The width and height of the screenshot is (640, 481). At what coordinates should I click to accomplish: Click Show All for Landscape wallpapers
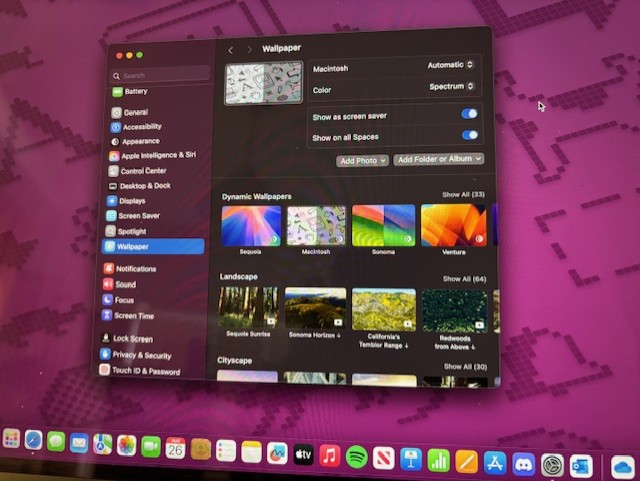click(464, 279)
